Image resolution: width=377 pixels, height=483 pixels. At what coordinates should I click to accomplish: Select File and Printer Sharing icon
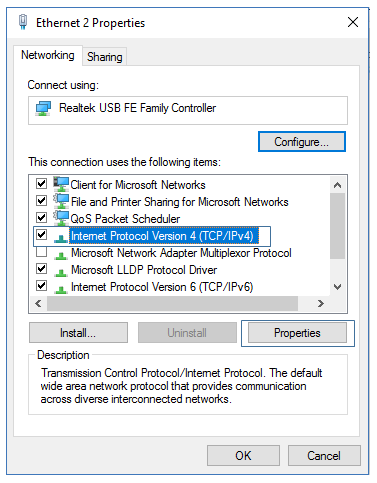tap(61, 201)
